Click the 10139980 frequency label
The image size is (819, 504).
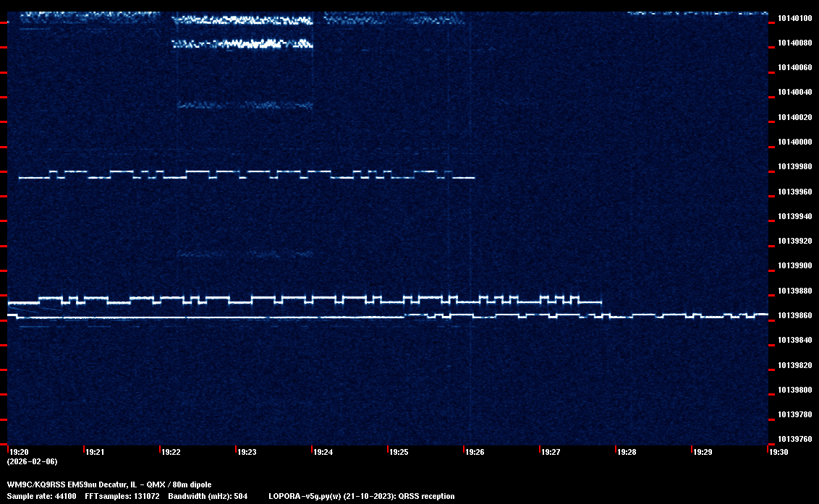794,167
